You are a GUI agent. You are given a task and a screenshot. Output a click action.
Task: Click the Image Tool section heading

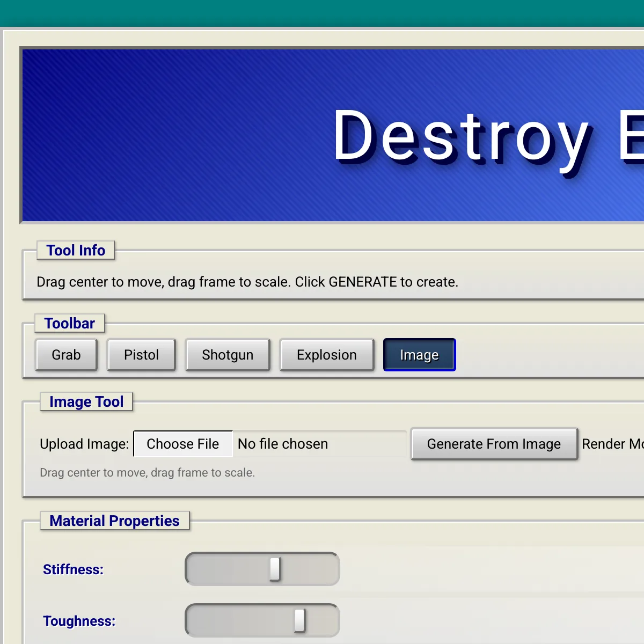86,401
